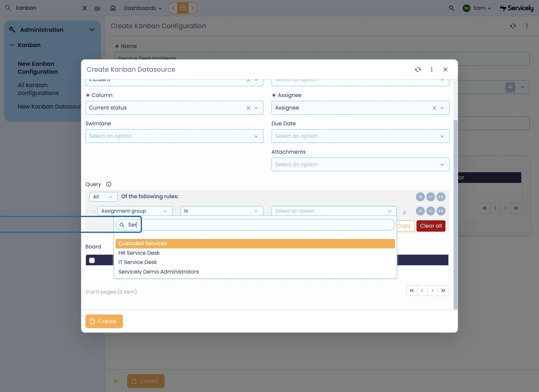Click the Datasource dialog vertical scrollbar
The width and height of the screenshot is (539, 392).
pos(455,215)
